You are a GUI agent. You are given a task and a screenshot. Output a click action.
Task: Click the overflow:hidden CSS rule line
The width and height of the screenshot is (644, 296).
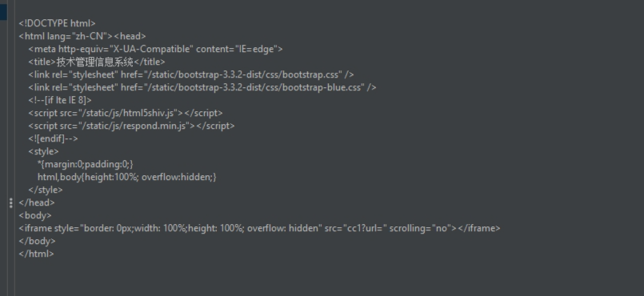(x=127, y=177)
